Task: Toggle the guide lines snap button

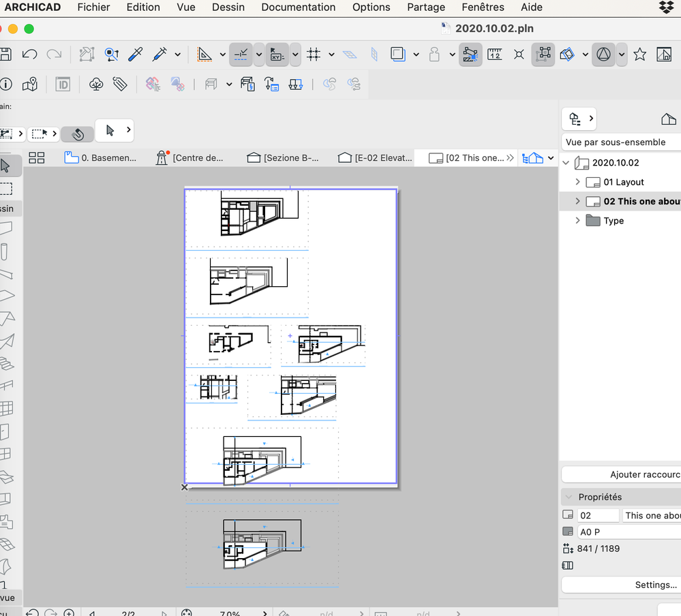Action: pyautogui.click(x=241, y=55)
